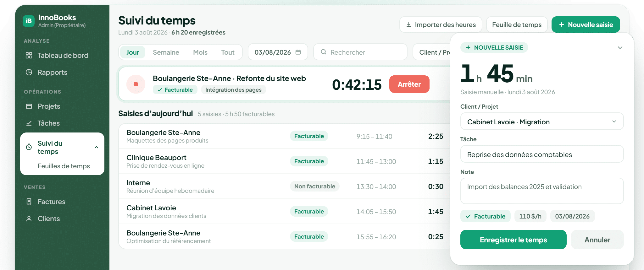Click the download icon in Importer des heures
The image size is (644, 270).
[409, 24]
